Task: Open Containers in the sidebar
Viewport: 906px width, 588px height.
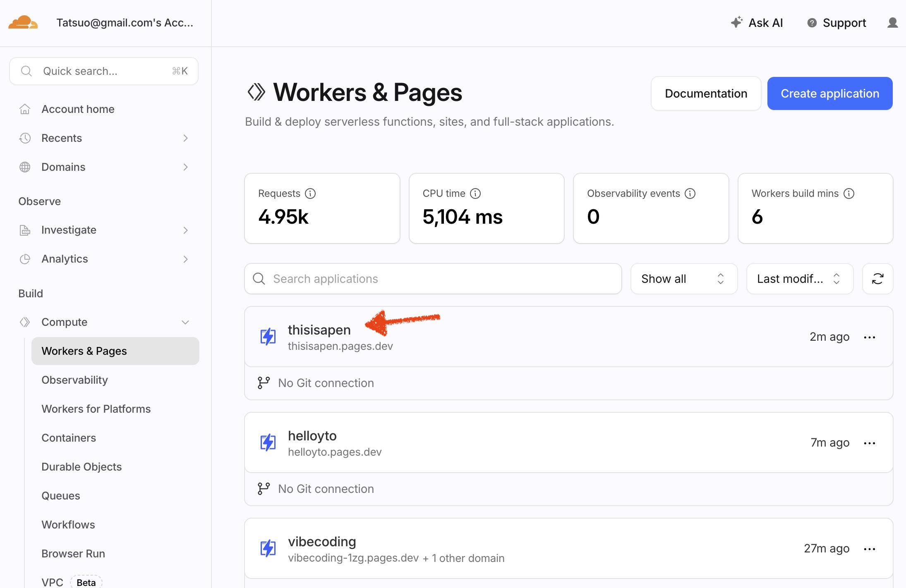Action: [69, 438]
